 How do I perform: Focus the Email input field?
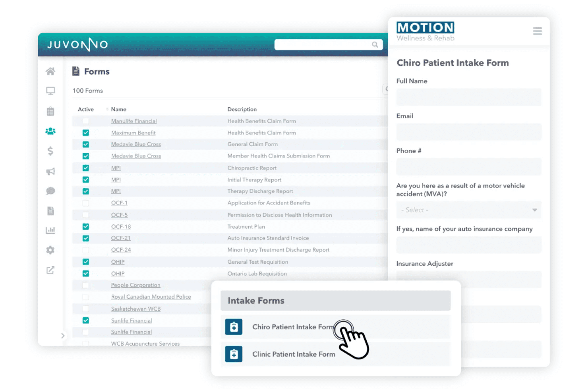(x=469, y=132)
